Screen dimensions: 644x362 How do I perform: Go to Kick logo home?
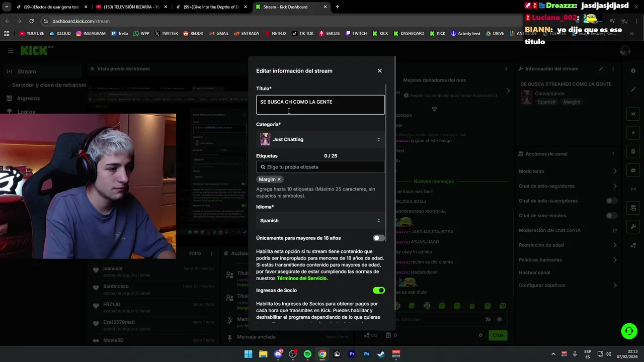[36, 50]
